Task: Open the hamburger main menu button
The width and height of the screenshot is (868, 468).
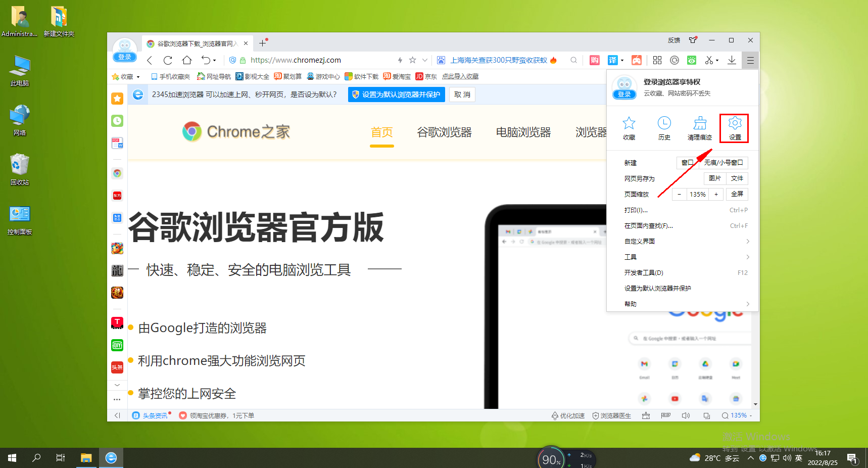Action: [750, 60]
